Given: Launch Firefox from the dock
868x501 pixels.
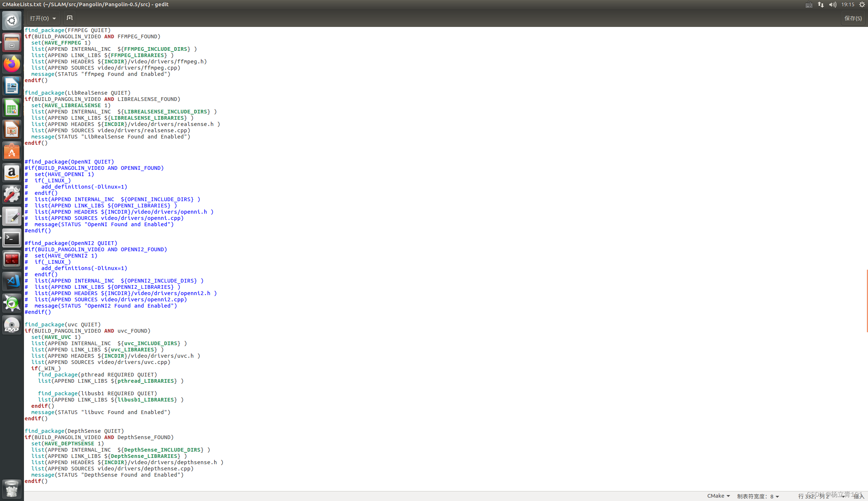Looking at the screenshot, I should (12, 64).
